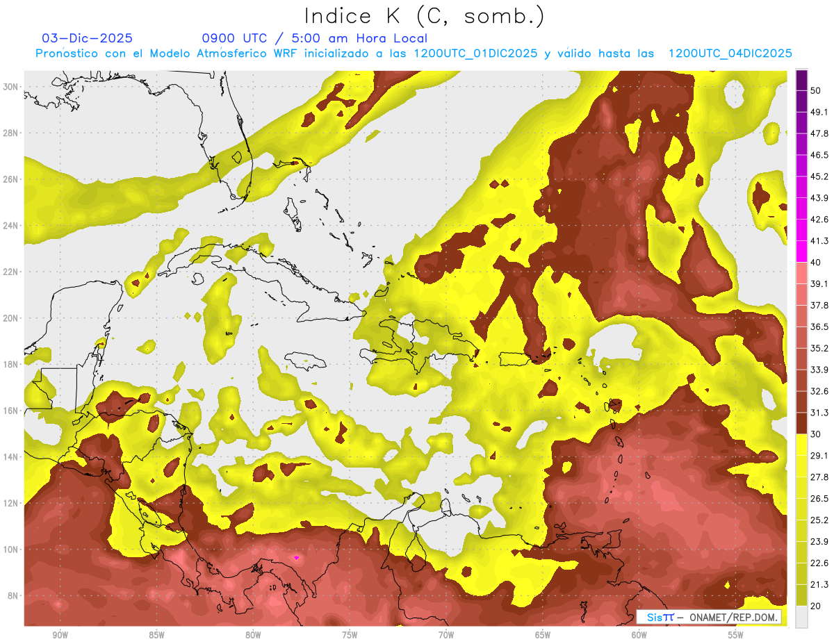Select the 12N latitude axis label

[10, 503]
